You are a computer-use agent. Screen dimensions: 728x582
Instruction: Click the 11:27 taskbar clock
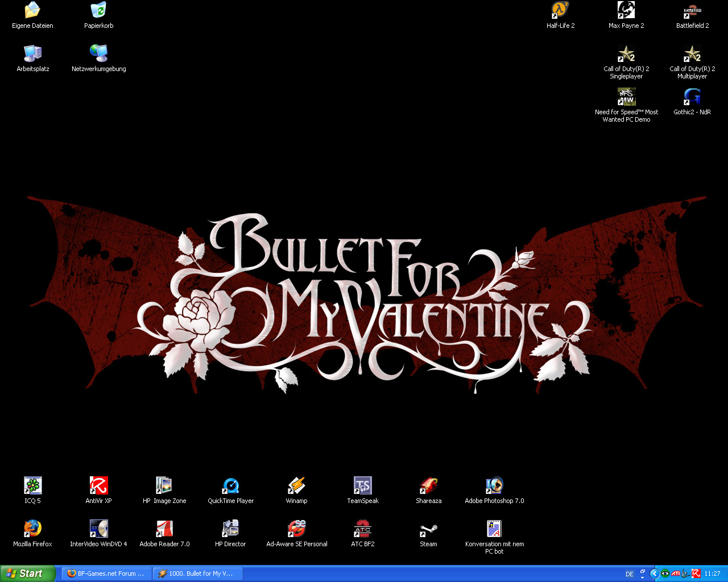(712, 574)
